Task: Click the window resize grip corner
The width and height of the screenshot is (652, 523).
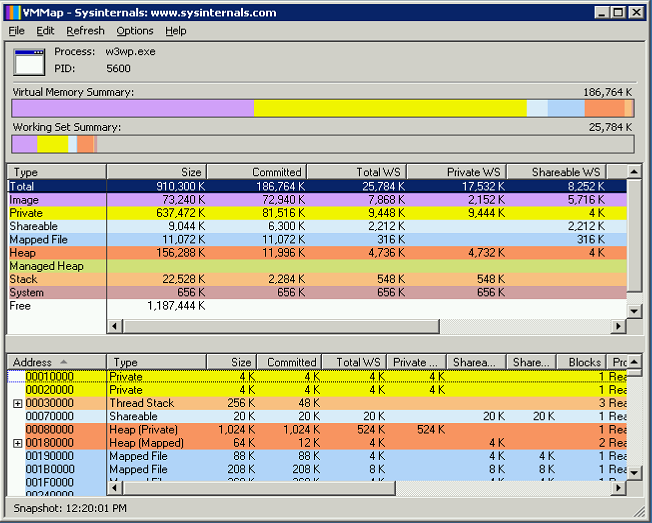Action: (639, 511)
